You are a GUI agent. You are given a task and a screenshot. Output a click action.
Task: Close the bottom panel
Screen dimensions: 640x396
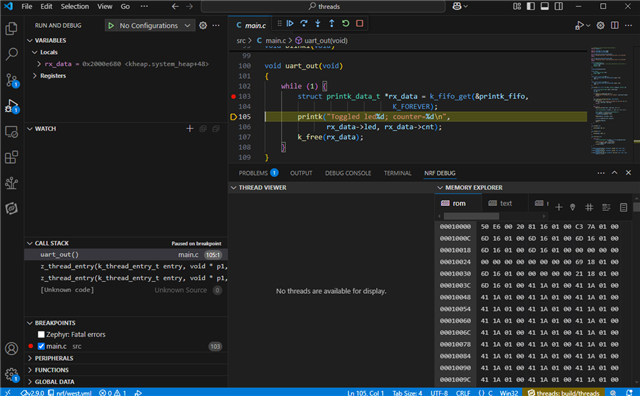(x=629, y=173)
